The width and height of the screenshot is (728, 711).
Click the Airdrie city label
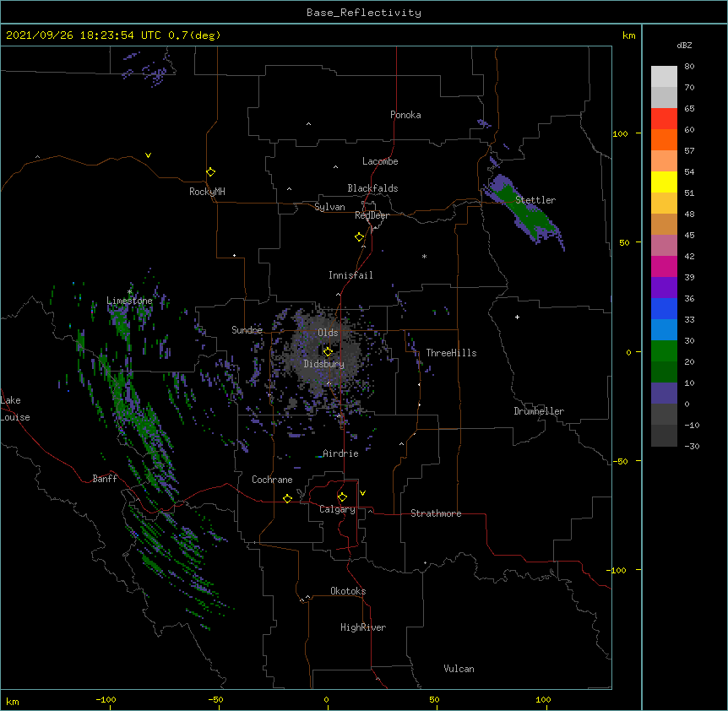click(x=340, y=453)
